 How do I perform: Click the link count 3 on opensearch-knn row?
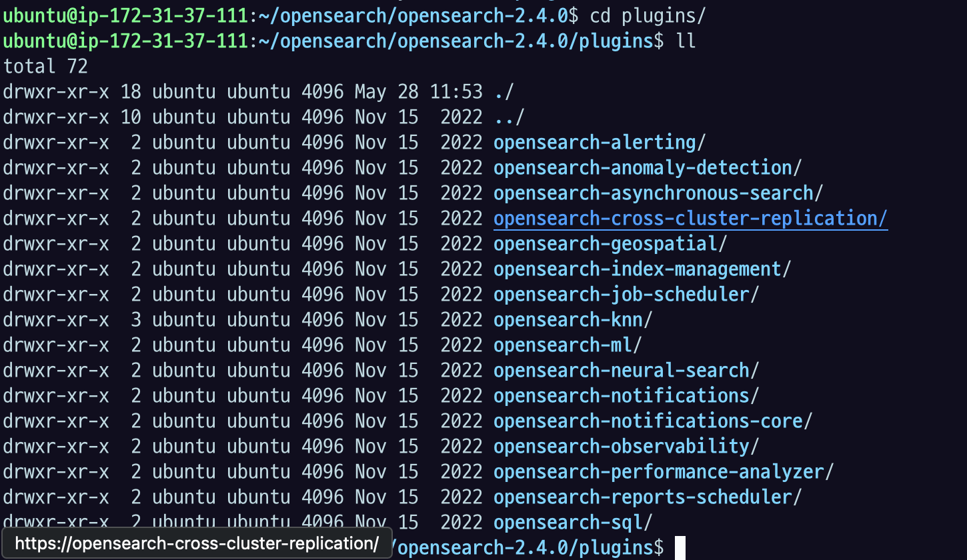[136, 320]
